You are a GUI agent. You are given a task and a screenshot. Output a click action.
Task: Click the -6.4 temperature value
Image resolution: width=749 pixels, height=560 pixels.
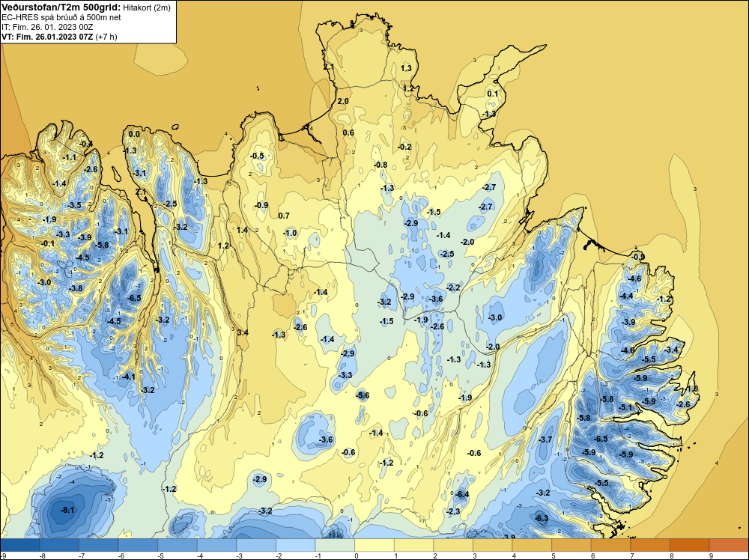point(462,494)
